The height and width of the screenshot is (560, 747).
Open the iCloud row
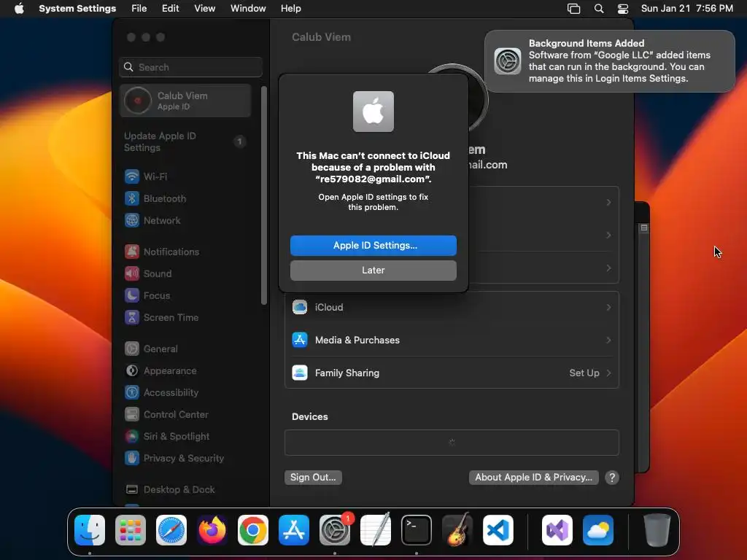(452, 308)
